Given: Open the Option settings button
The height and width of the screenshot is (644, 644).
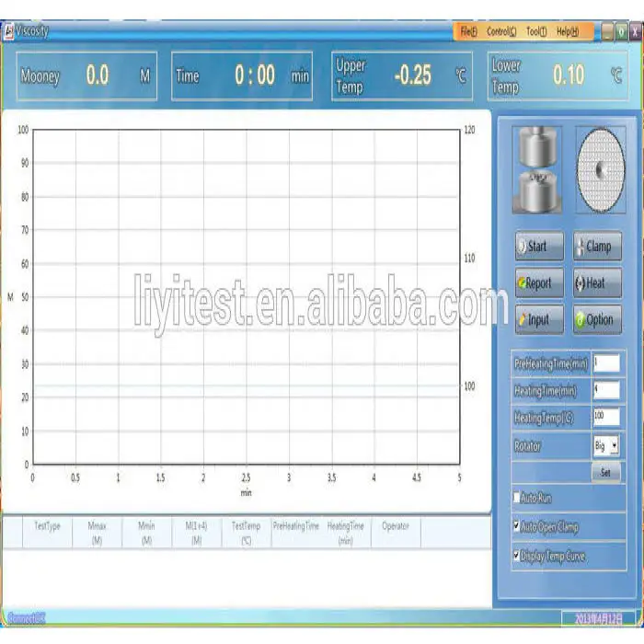Looking at the screenshot, I should click(597, 320).
